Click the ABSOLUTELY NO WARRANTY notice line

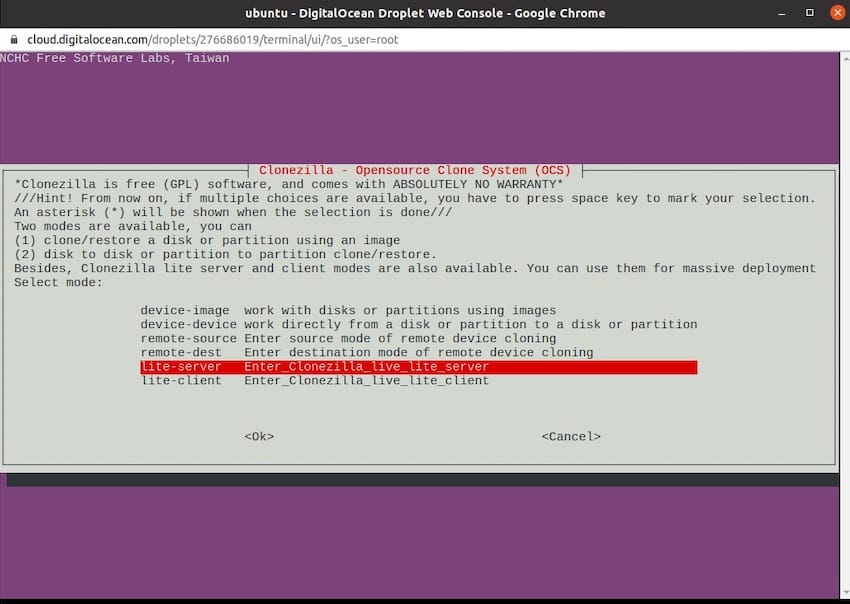[x=289, y=184]
